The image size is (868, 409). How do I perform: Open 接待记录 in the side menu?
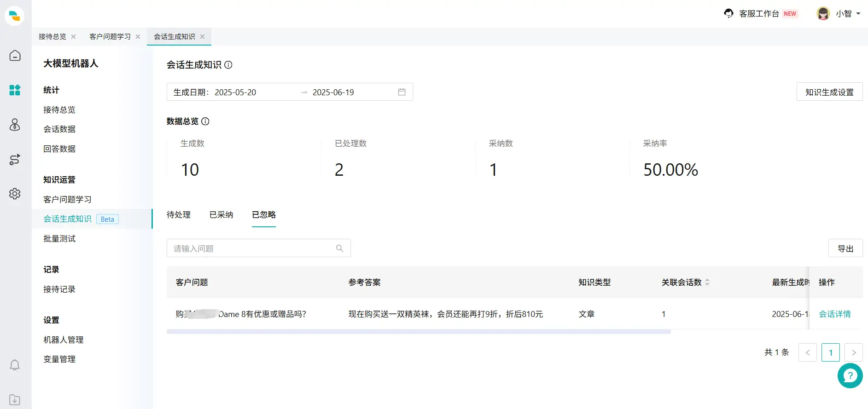59,289
